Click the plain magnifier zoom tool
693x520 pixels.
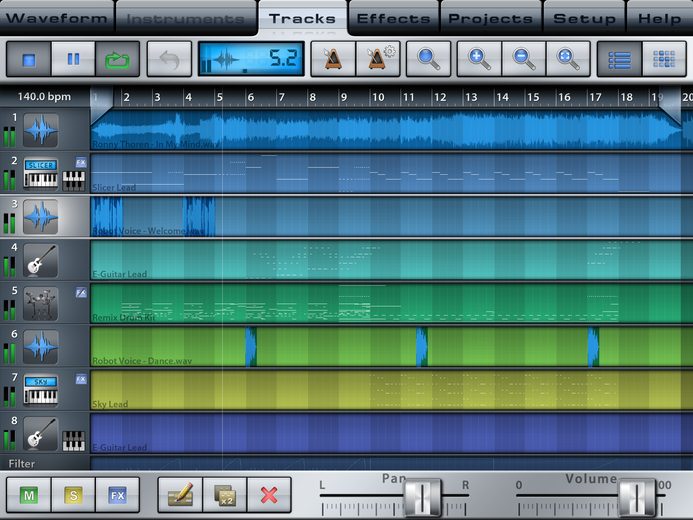click(428, 59)
